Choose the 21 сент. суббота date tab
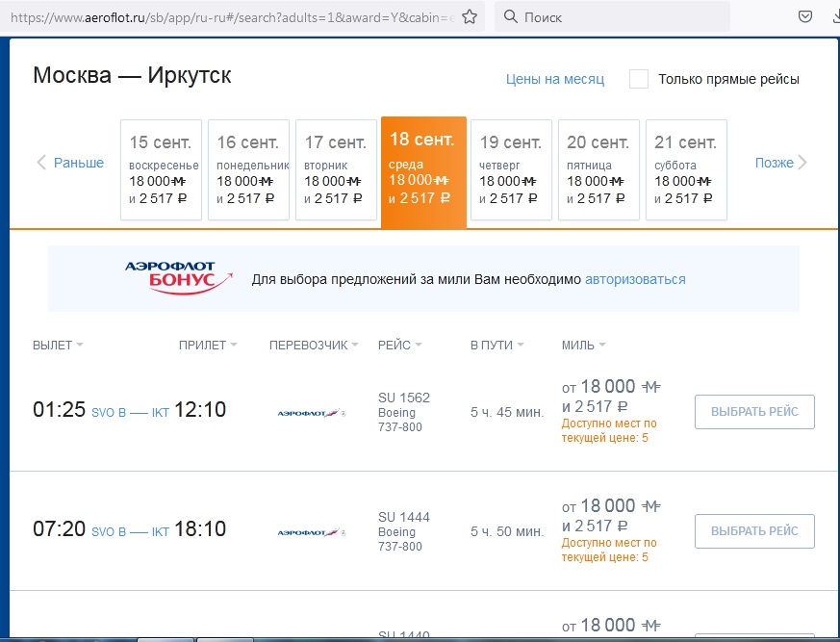Viewport: 840px width, 642px height. [x=685, y=170]
